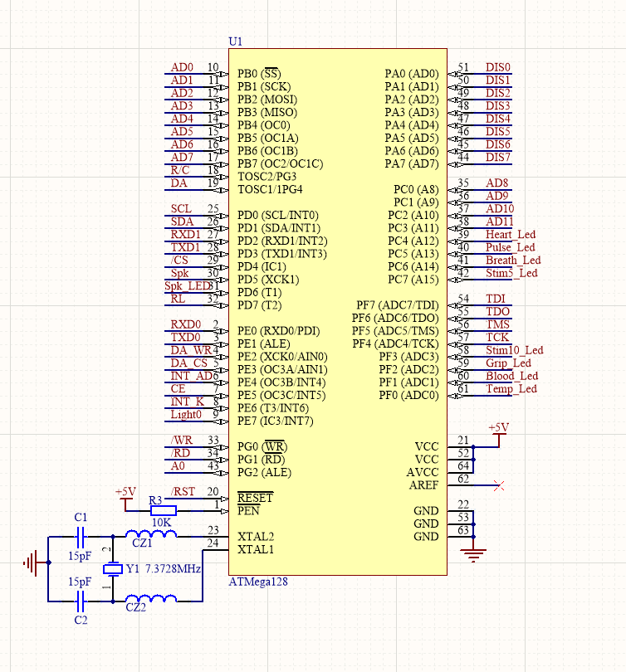Viewport: 626px width, 672px height.
Task: Select the /WR net label
Action: (x=182, y=441)
